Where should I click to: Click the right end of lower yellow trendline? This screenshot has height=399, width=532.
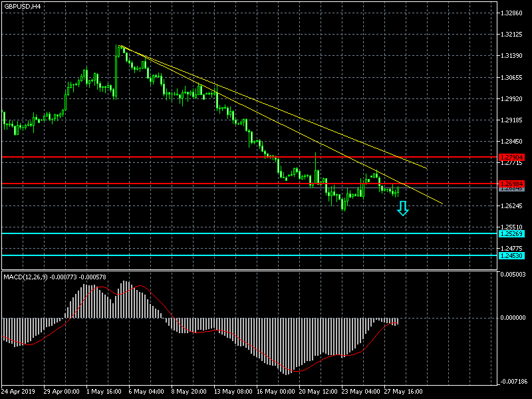[442, 203]
